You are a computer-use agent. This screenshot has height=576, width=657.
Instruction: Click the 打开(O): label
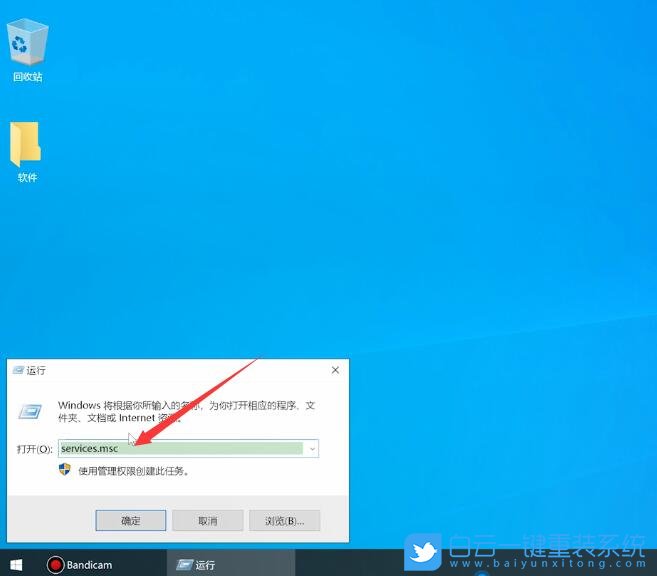(x=34, y=449)
